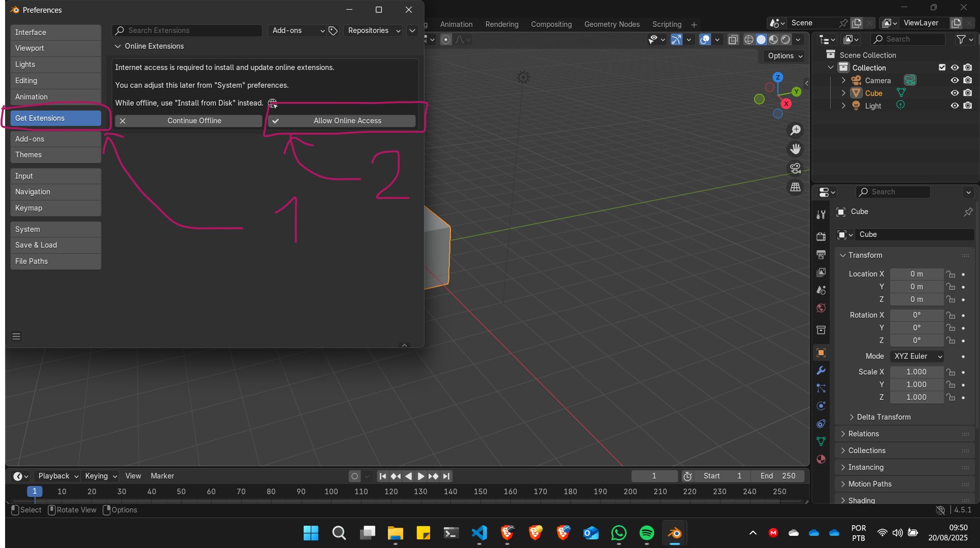Click the zoom magnifier viewport gizmo
Image resolution: width=980 pixels, height=548 pixels.
tap(795, 130)
